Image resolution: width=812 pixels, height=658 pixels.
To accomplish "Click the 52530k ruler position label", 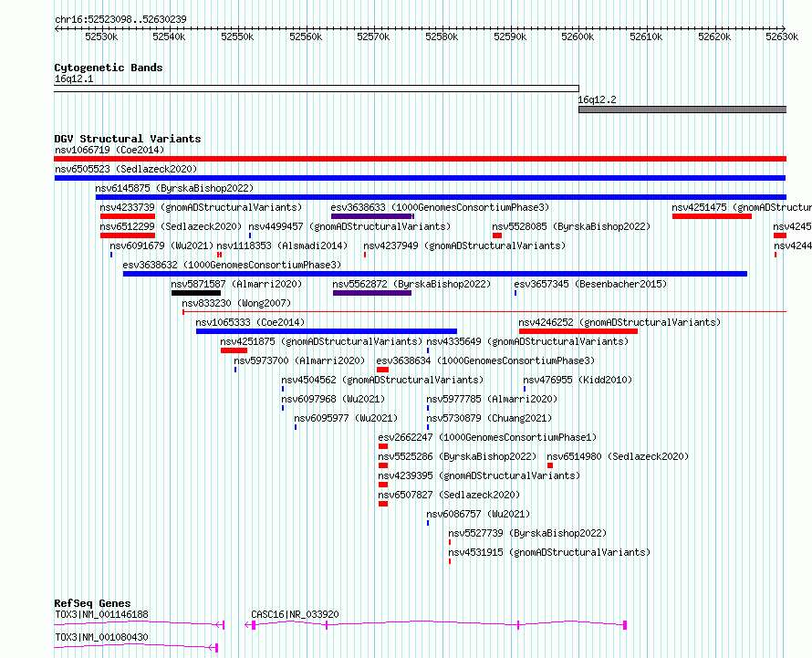I will point(101,37).
